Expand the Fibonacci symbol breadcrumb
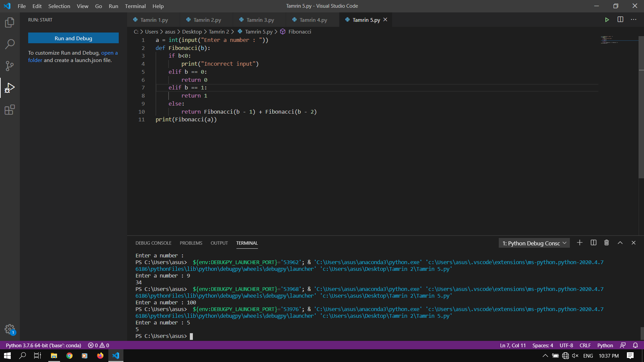 (296, 32)
